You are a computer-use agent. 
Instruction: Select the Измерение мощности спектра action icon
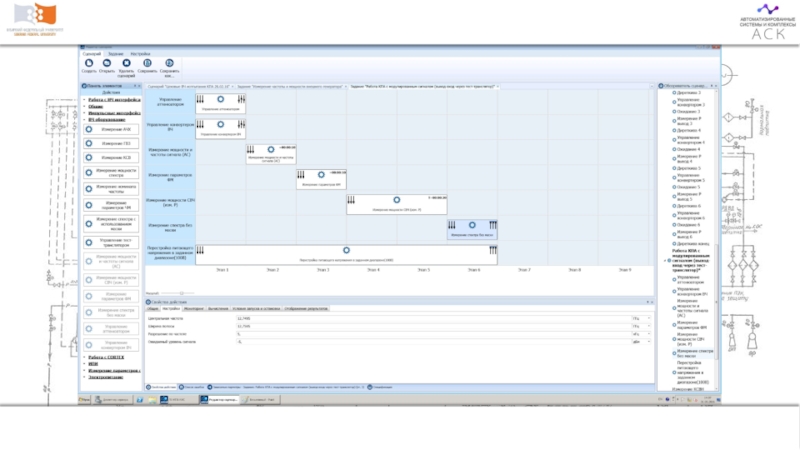point(89,173)
